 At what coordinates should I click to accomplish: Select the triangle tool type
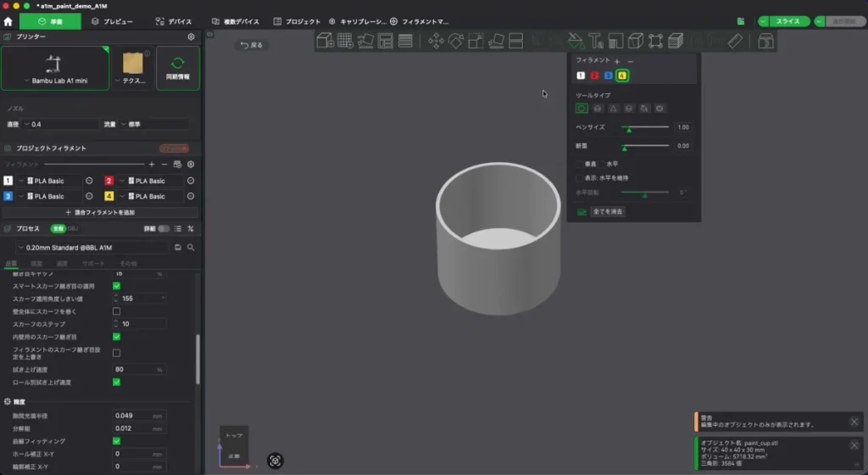coord(613,109)
